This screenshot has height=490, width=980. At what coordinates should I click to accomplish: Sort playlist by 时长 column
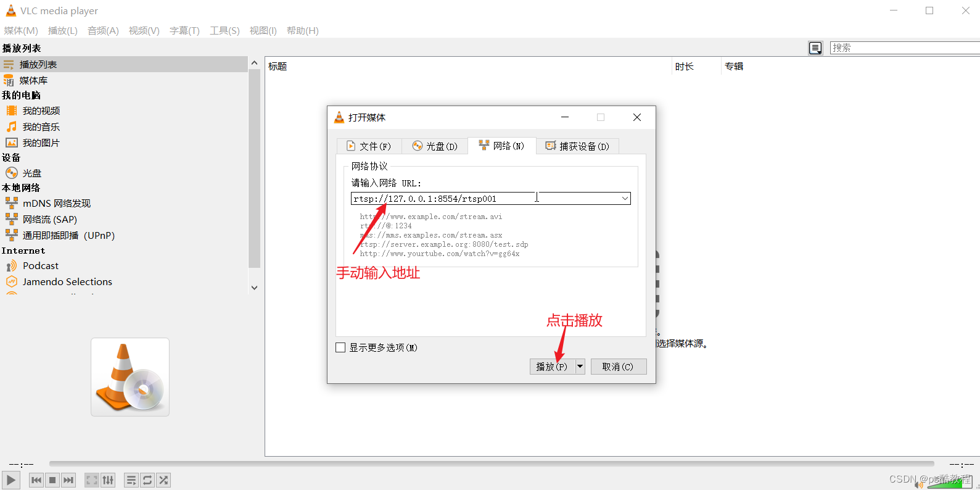click(696, 66)
